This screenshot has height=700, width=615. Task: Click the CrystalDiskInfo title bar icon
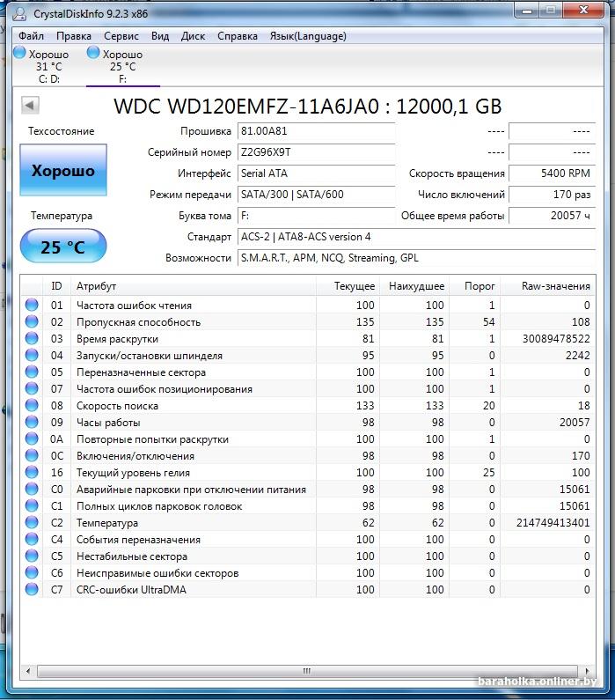19,14
